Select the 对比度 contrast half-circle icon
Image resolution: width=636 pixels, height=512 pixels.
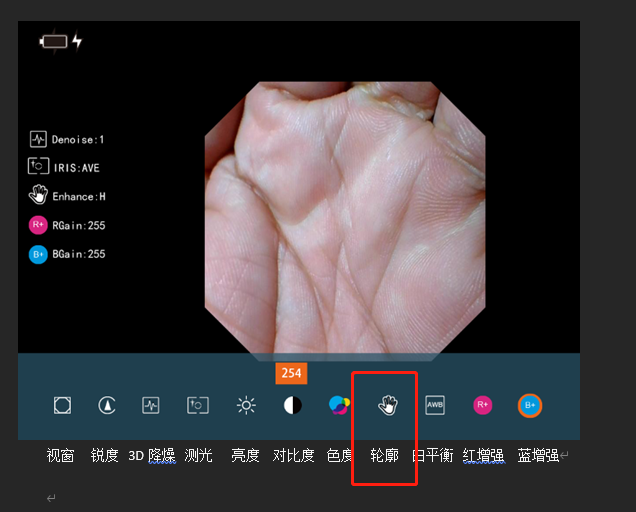[x=292, y=405]
